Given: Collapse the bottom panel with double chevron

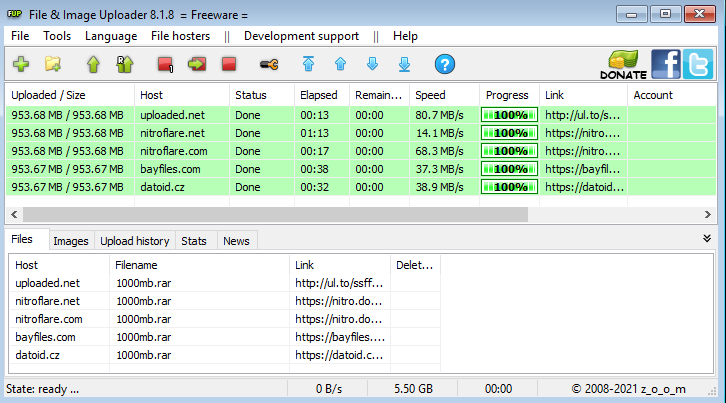Looking at the screenshot, I should click(x=707, y=239).
